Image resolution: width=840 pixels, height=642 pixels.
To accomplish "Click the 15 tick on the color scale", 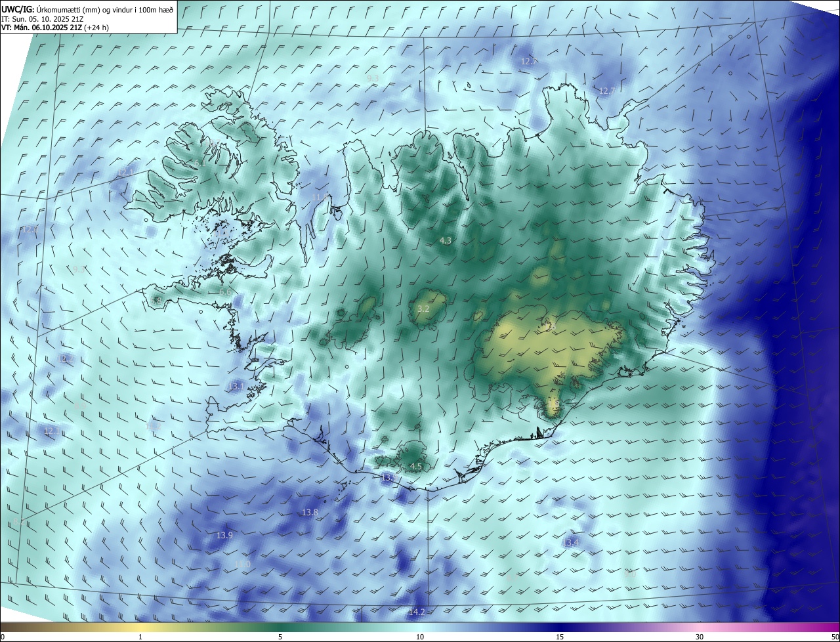I will point(560,637).
